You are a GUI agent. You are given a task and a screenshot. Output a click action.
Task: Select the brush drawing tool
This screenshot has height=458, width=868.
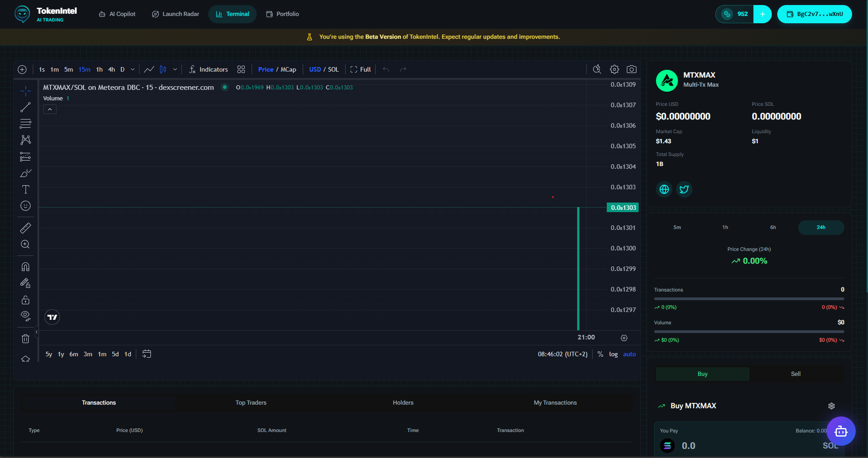[26, 173]
